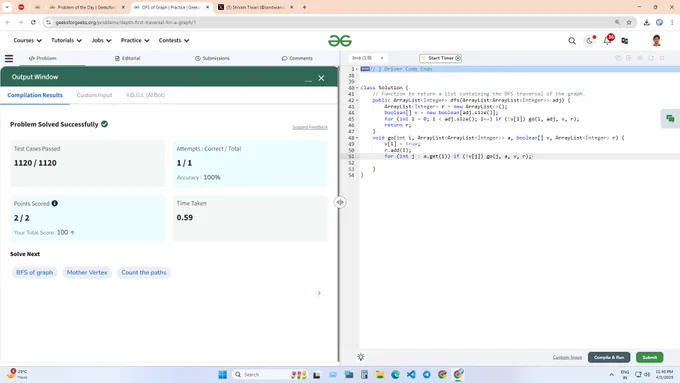
Task: Click the editor theme brightness icon
Action: pyautogui.click(x=361, y=357)
